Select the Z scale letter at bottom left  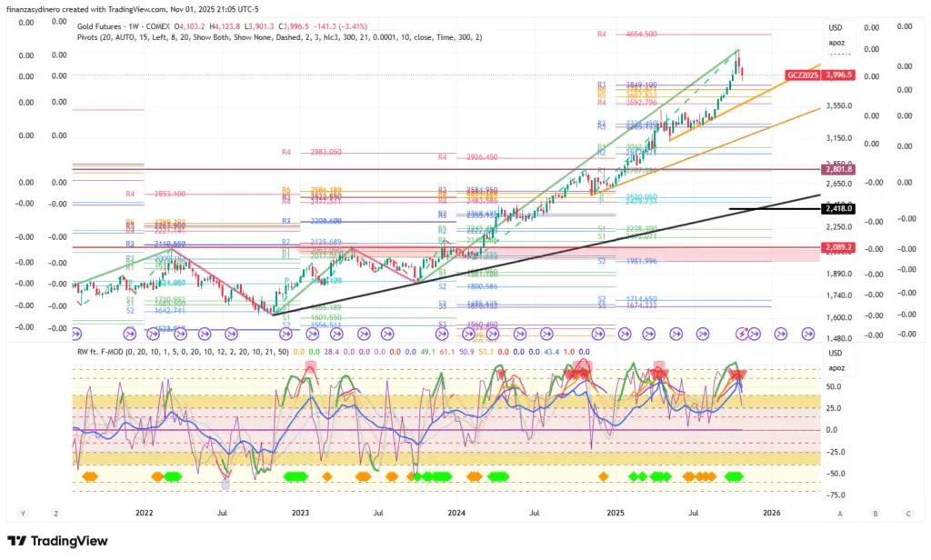coord(56,514)
